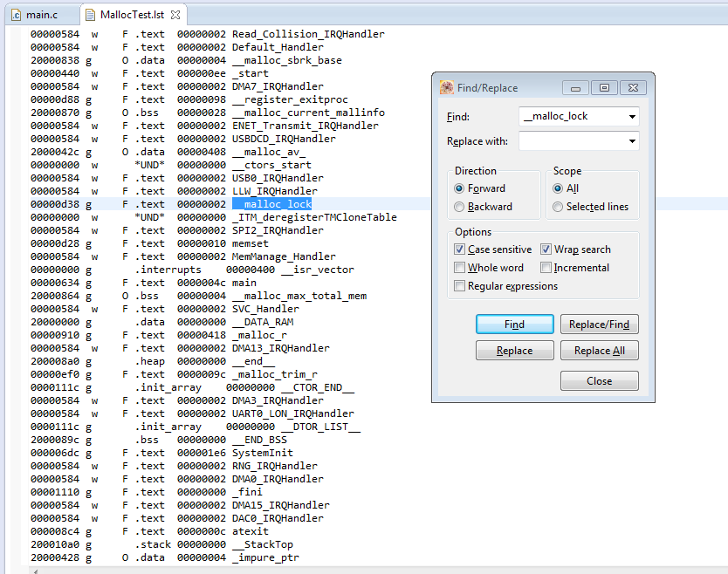Enable the Incremental checkbox
Screen dimensions: 728x574
546,268
